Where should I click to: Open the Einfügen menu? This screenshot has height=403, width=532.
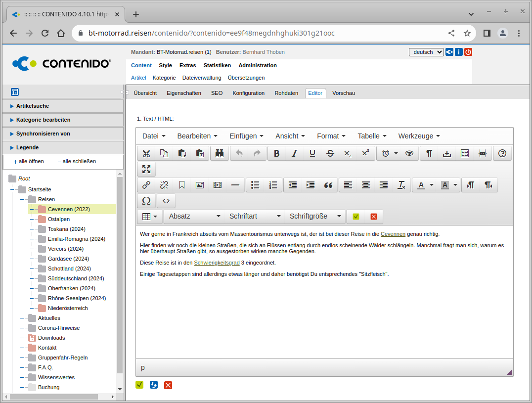[x=246, y=136]
